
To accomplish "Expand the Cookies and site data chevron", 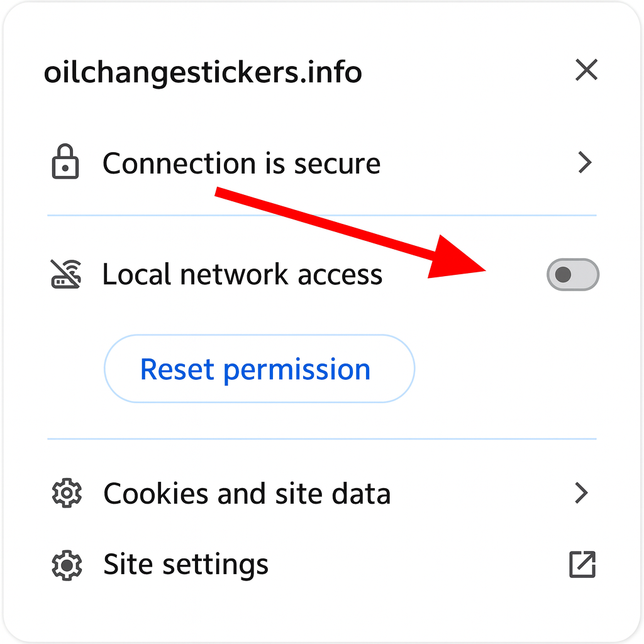I will [582, 494].
